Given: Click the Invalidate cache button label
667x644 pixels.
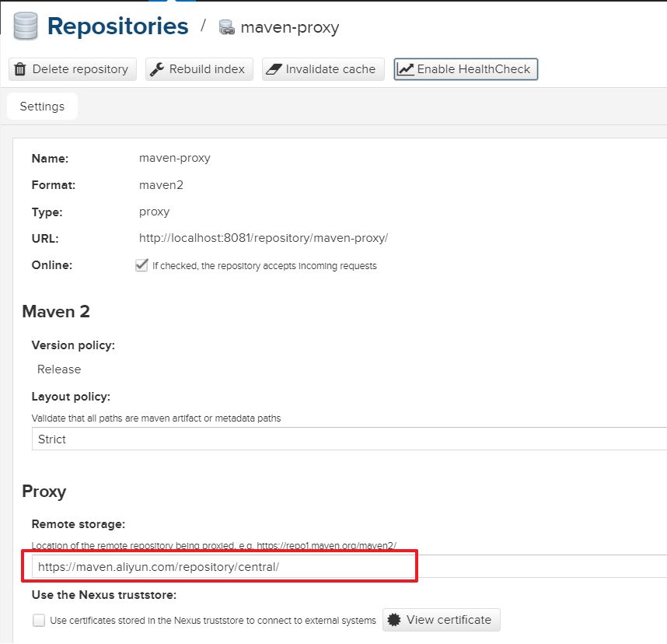Looking at the screenshot, I should pyautogui.click(x=330, y=69).
